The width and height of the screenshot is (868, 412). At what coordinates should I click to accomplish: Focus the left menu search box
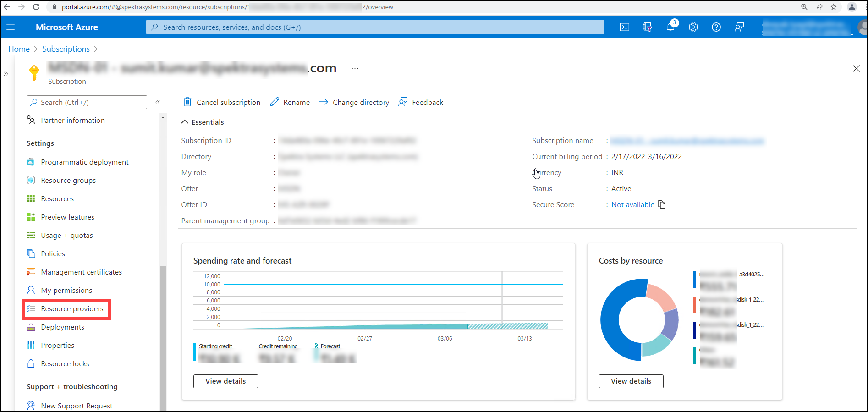pyautogui.click(x=87, y=102)
